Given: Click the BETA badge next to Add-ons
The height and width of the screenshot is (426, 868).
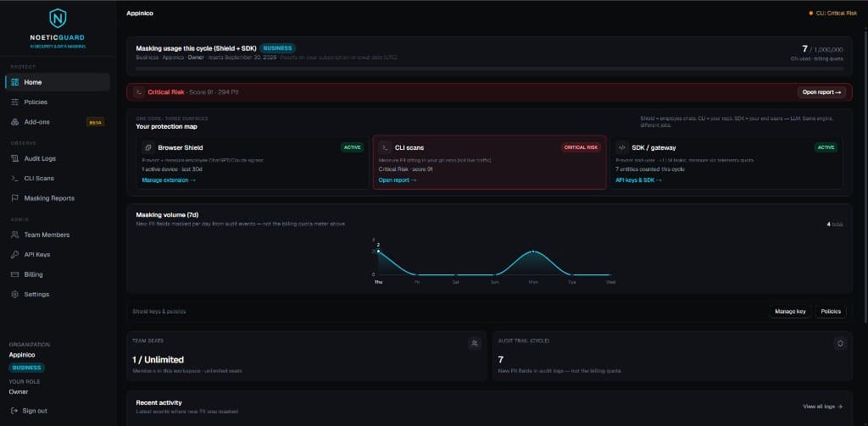Looking at the screenshot, I should 95,122.
